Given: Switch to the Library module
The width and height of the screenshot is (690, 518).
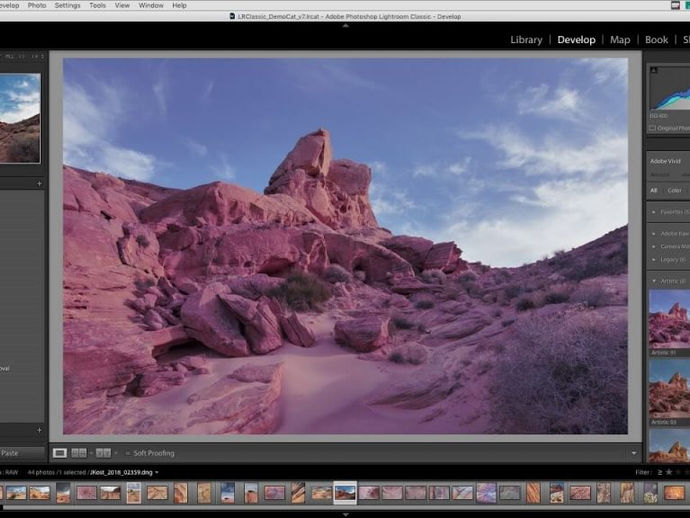Looking at the screenshot, I should point(526,40).
